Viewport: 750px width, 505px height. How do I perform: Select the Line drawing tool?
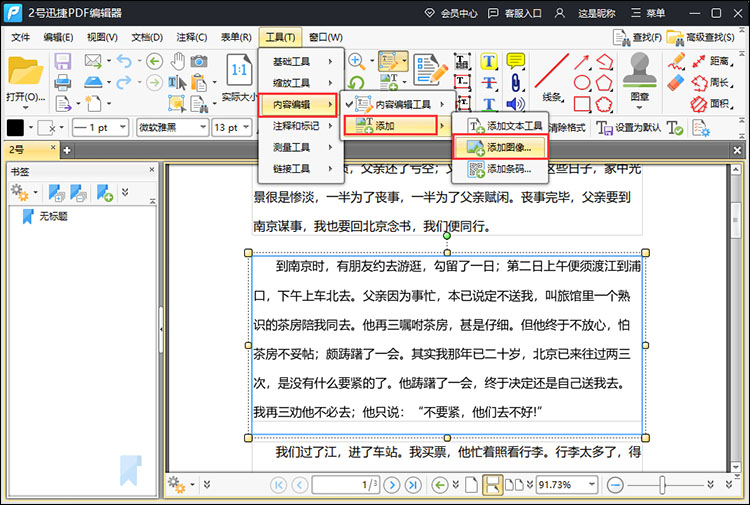552,71
